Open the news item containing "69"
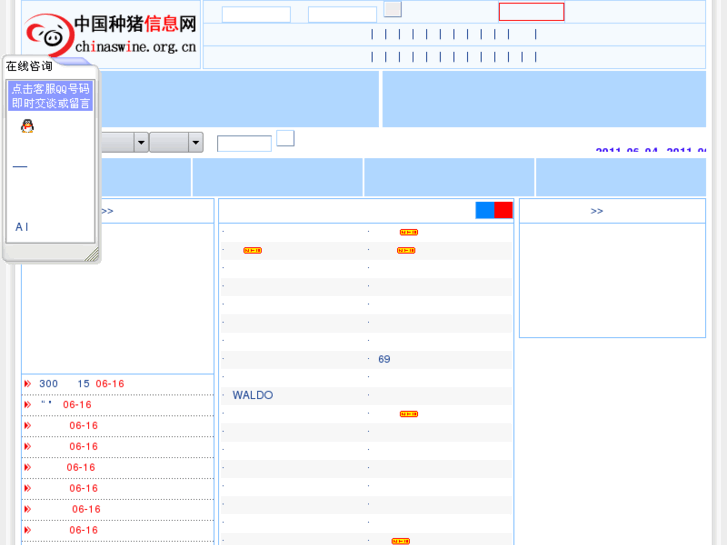 pos(384,359)
